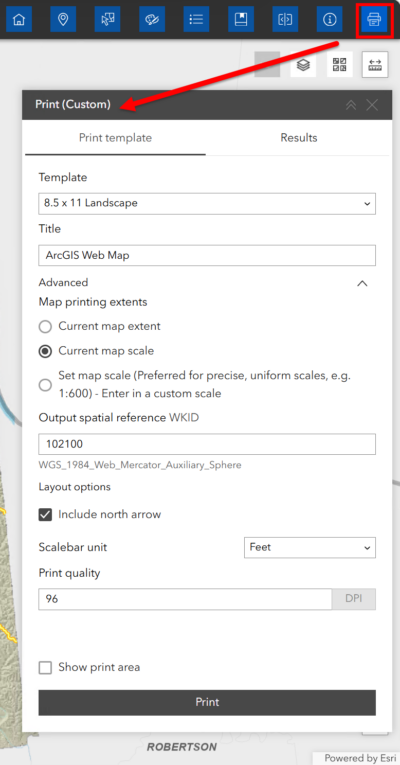Open the draw palette tool

coord(152,19)
